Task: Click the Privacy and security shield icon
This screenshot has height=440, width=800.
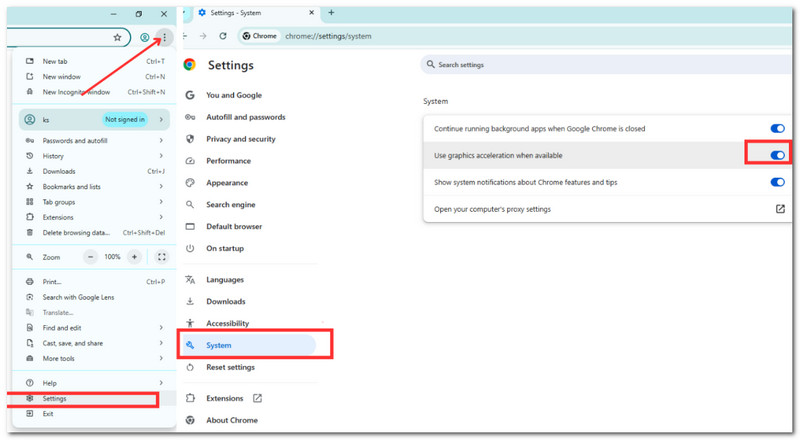Action: click(x=190, y=139)
